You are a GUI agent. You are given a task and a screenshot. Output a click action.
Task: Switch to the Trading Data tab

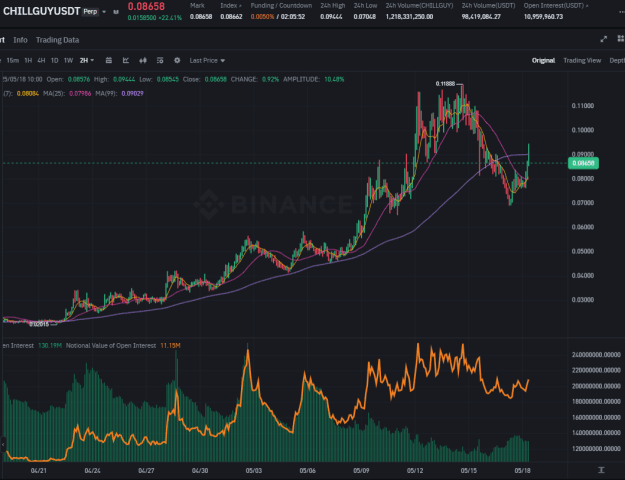coord(57,40)
